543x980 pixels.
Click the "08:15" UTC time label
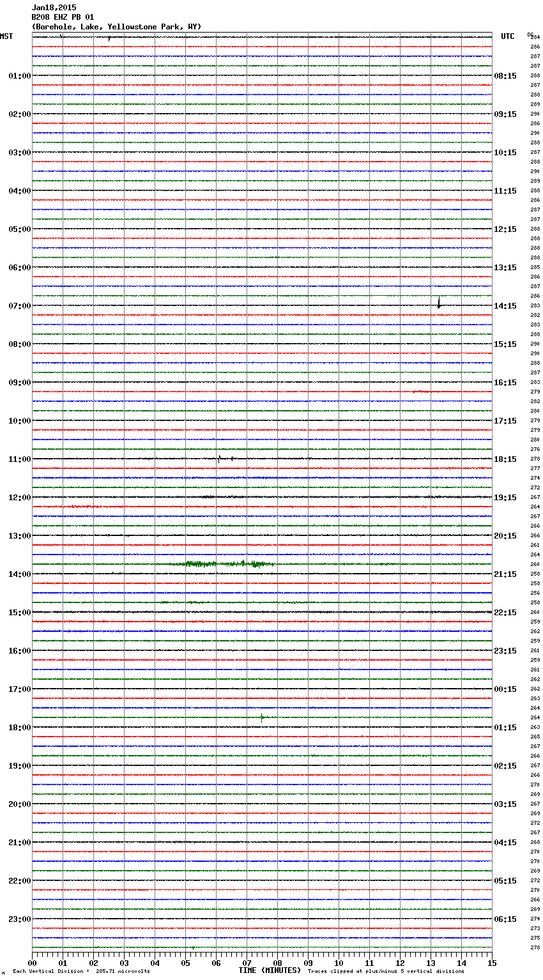tap(505, 76)
